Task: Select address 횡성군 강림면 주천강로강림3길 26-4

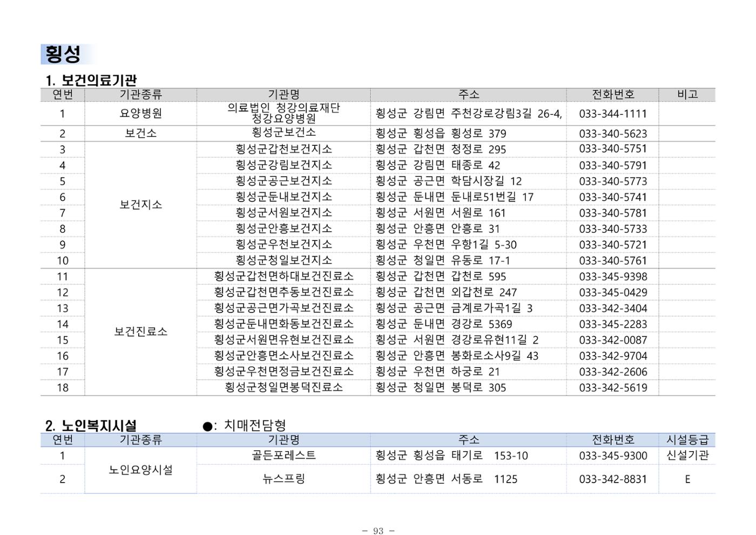Action: [468, 113]
